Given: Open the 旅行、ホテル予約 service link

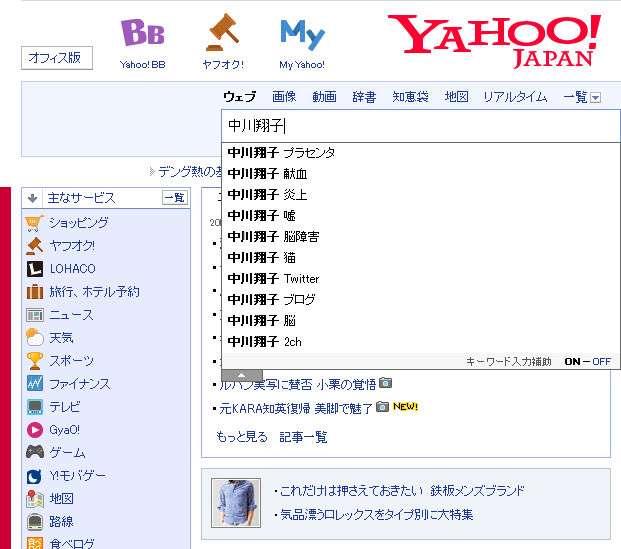Looking at the screenshot, I should pos(94,292).
